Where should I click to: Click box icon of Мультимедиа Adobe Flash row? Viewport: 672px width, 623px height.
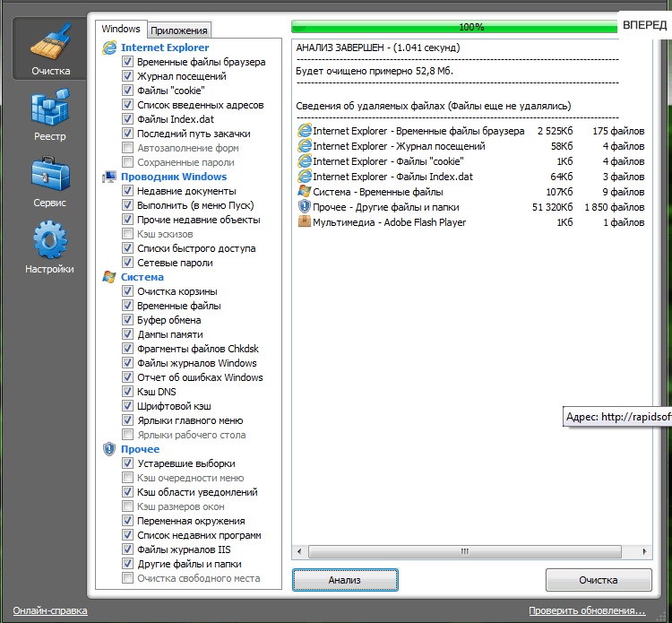coord(305,222)
